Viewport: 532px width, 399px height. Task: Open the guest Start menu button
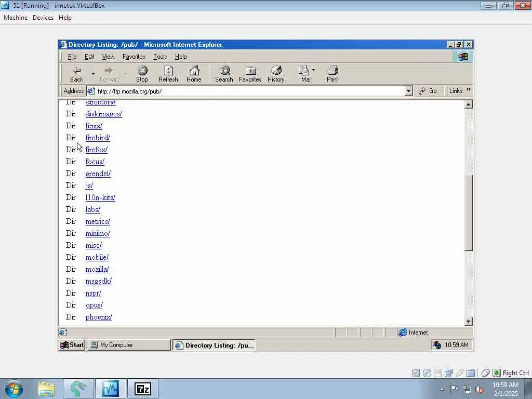coord(72,345)
